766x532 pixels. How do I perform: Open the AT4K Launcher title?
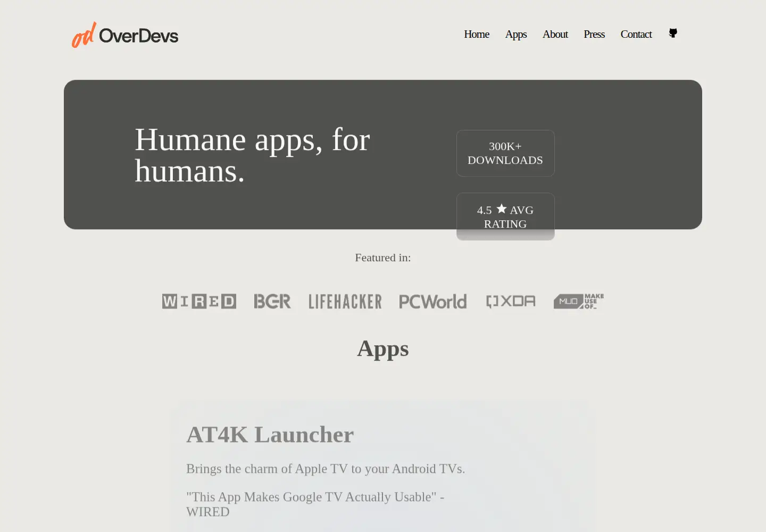click(x=270, y=435)
